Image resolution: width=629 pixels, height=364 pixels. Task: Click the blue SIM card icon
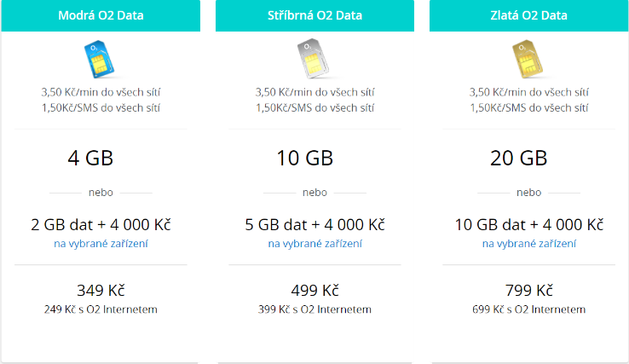tap(99, 59)
